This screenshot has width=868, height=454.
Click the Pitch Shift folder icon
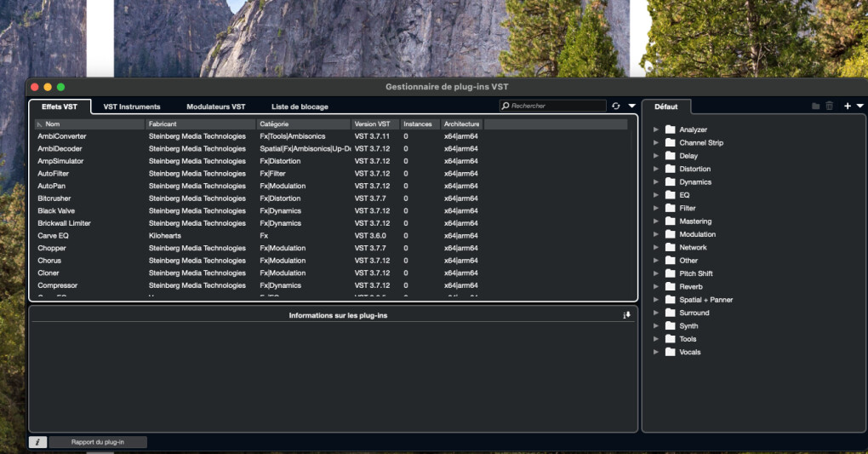coord(671,273)
